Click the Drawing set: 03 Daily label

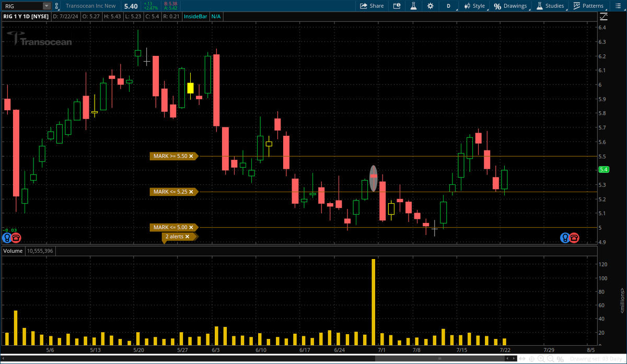(x=596, y=359)
